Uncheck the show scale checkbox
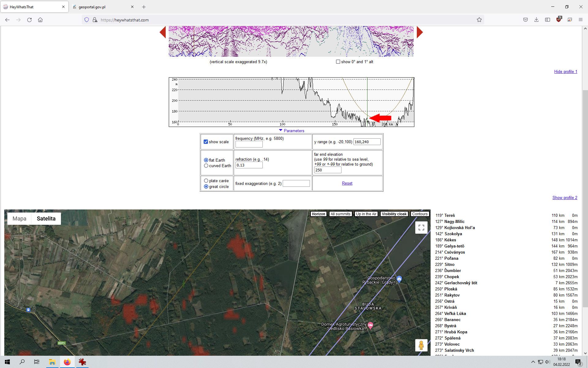This screenshot has width=588, height=368. (x=206, y=142)
